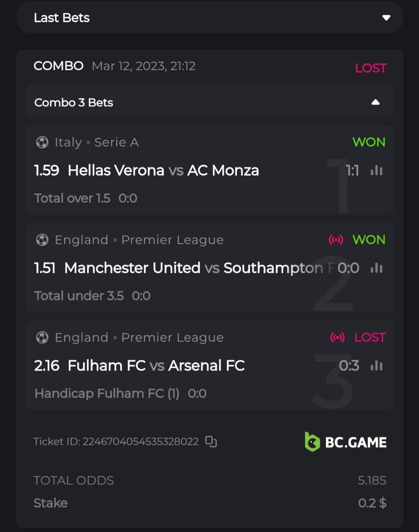The width and height of the screenshot is (419, 532).
Task: Click the Total over 1.5 market text
Action: pyautogui.click(x=72, y=198)
